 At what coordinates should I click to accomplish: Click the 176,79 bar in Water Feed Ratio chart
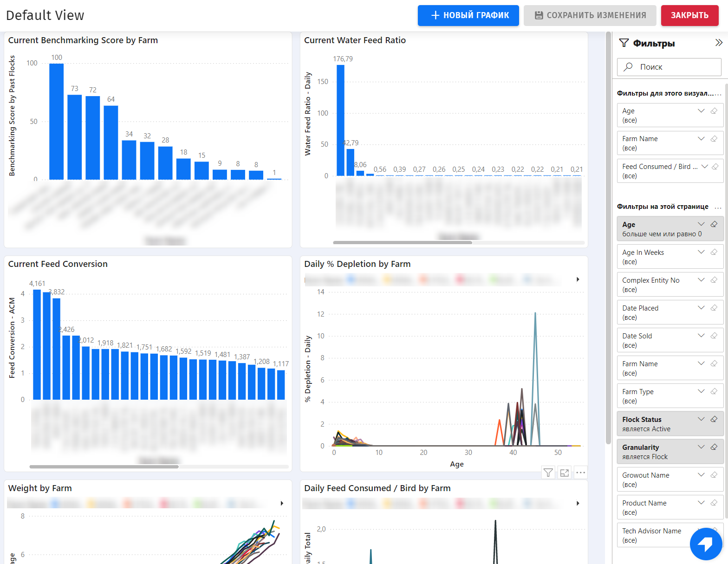pos(340,120)
